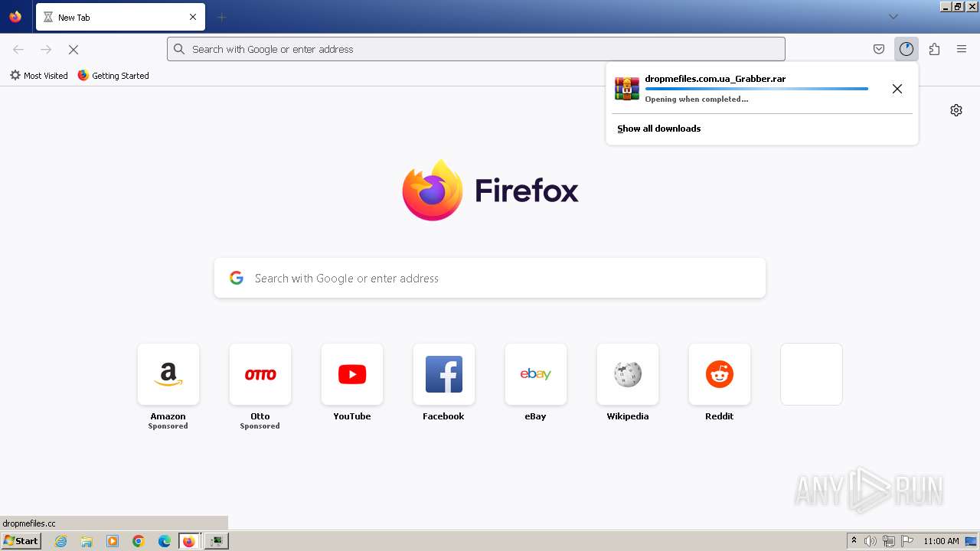Focus the address bar field
The image size is (980, 551).
coord(476,49)
